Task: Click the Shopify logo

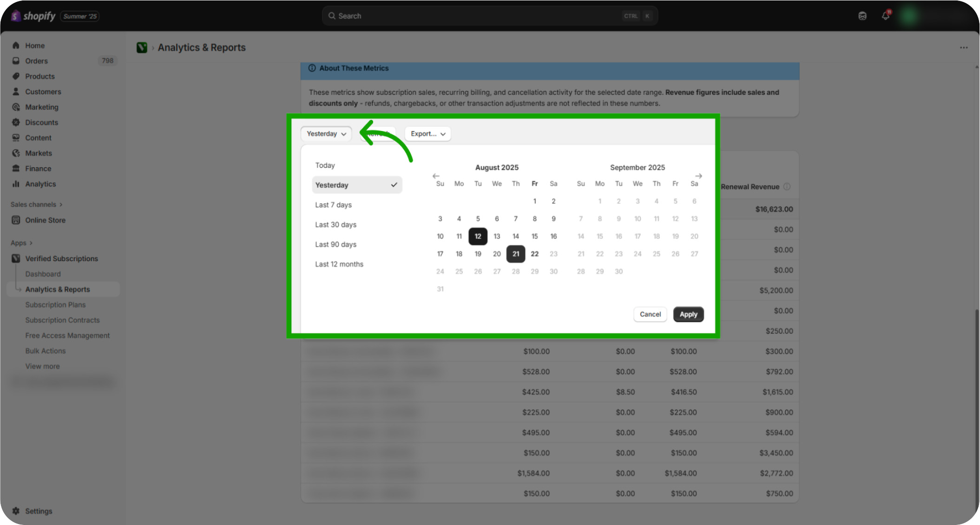Action: pos(33,16)
